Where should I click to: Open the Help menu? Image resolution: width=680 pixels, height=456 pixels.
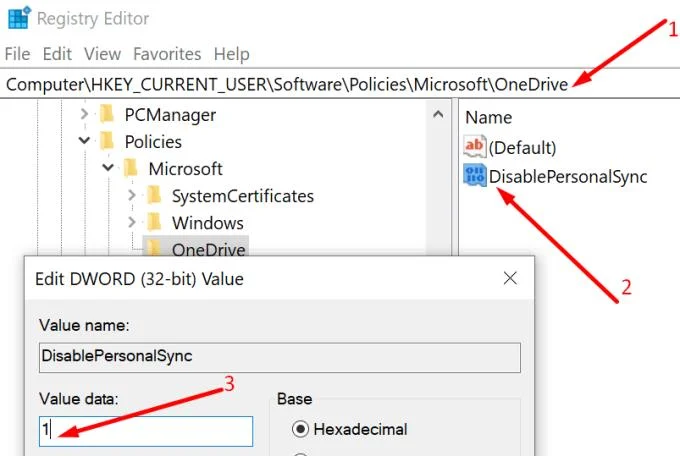[232, 54]
